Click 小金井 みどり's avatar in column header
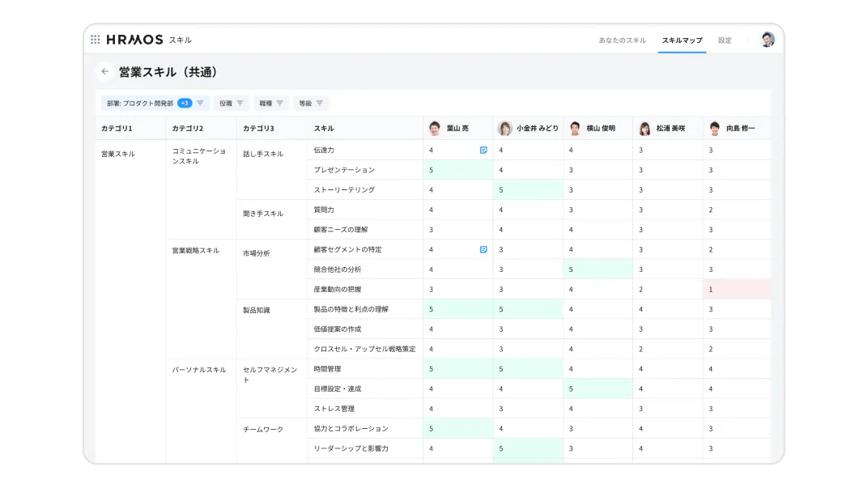Image resolution: width=868 pixels, height=488 pixels. (504, 128)
